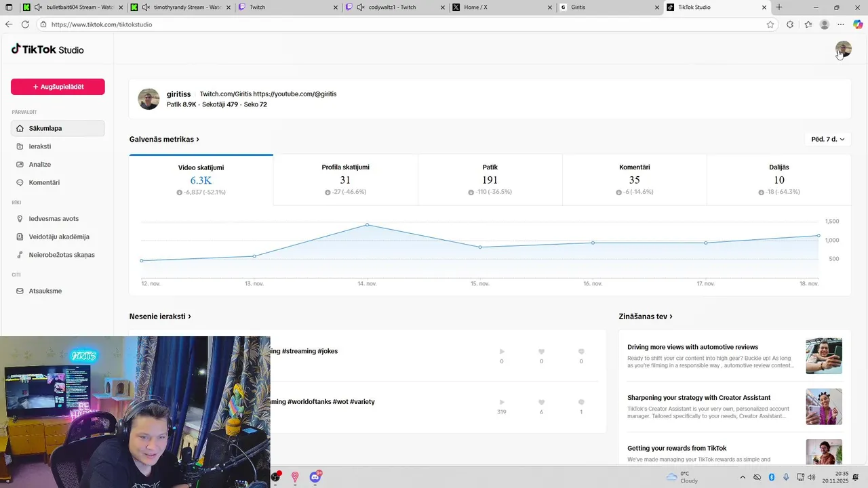Click play count icon of #worldoftanks post
The height and width of the screenshot is (488, 868).
coord(502,403)
